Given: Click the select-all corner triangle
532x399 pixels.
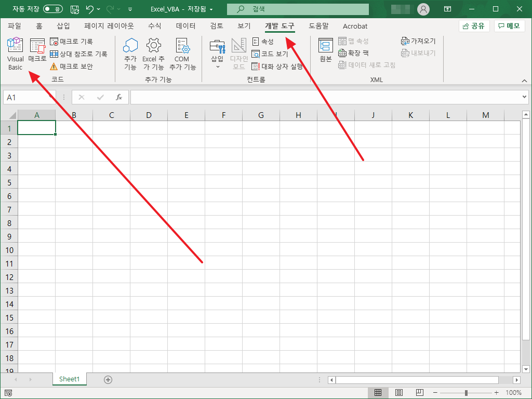Looking at the screenshot, I should coord(12,115).
